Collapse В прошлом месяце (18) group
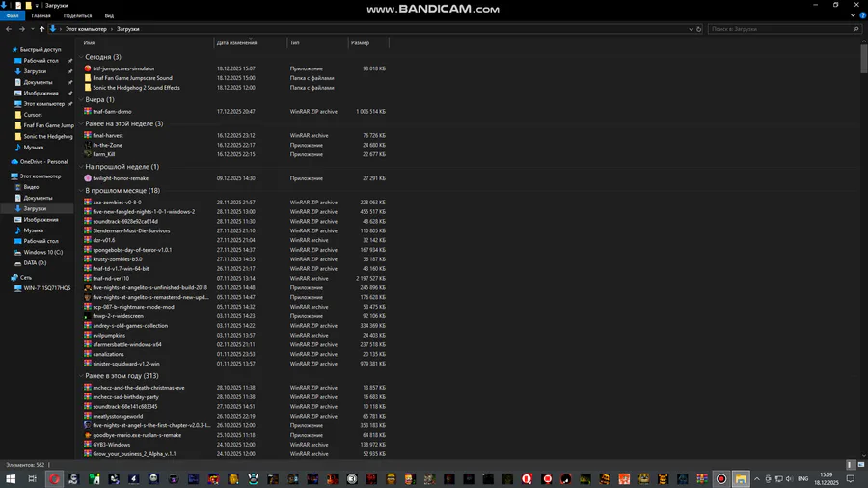 point(81,190)
